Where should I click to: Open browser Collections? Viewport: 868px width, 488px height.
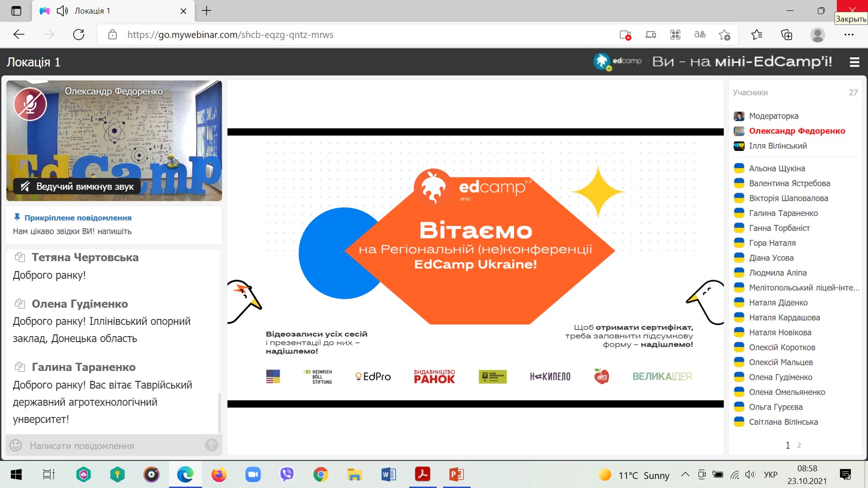coord(787,35)
